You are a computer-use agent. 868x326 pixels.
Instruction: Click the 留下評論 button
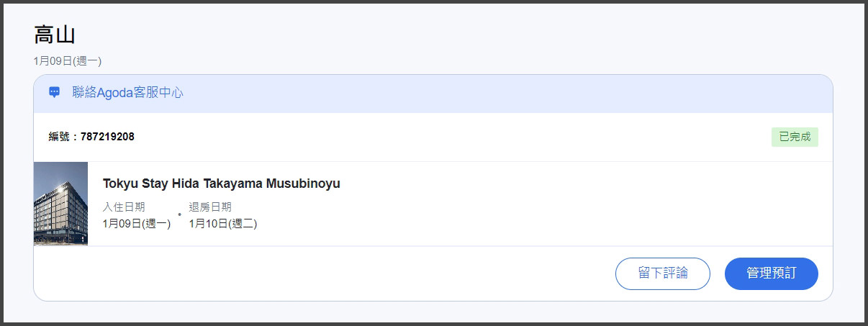662,273
